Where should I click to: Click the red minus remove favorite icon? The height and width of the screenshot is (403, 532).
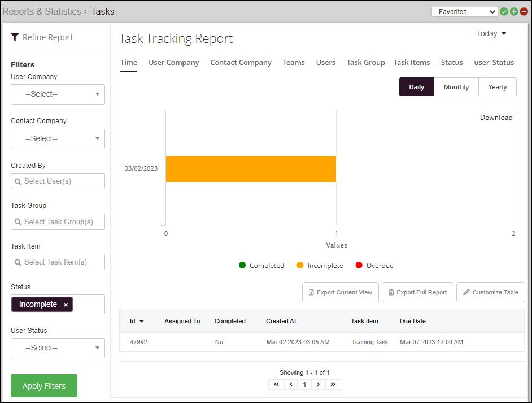point(524,11)
